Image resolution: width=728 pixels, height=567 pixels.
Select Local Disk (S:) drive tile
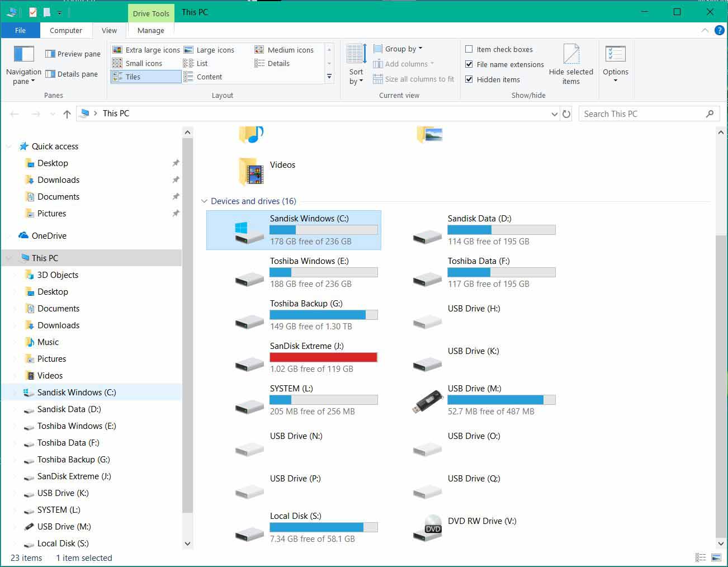coord(294,527)
